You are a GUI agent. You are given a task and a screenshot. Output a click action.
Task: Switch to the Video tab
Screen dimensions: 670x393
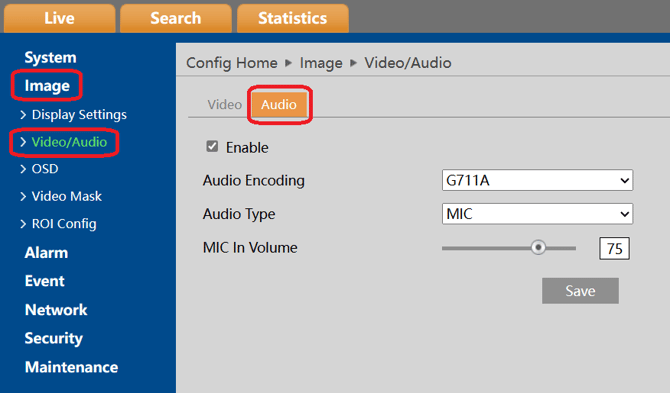click(x=224, y=105)
